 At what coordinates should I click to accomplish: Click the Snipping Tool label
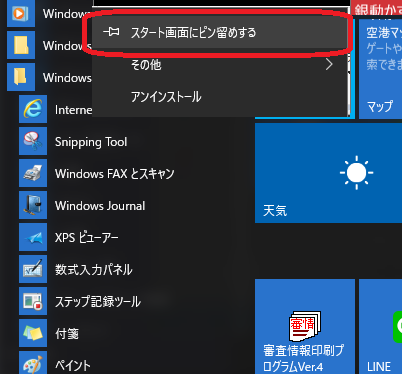[91, 142]
